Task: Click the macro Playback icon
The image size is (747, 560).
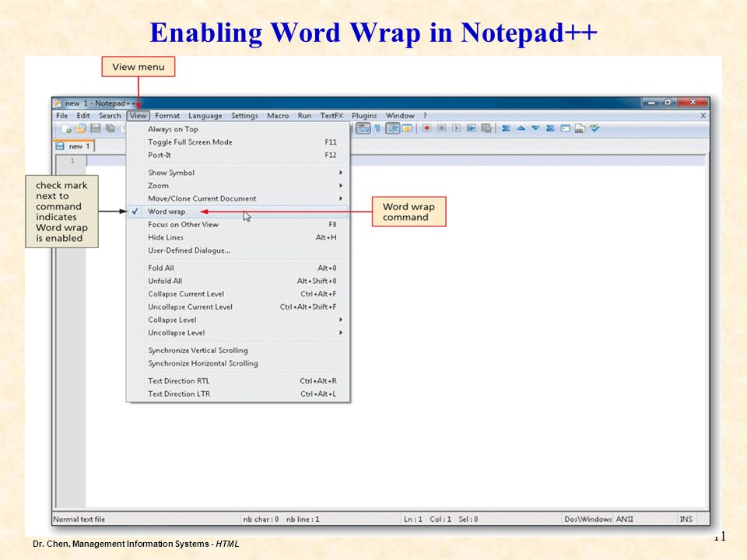Action: click(x=457, y=128)
